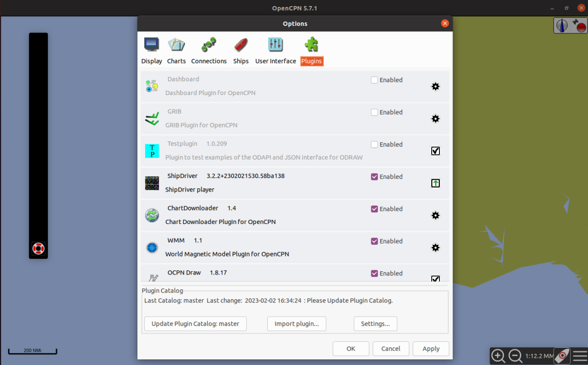
Task: Click the Testplugin version 1.0.209 text
Action: 217,144
